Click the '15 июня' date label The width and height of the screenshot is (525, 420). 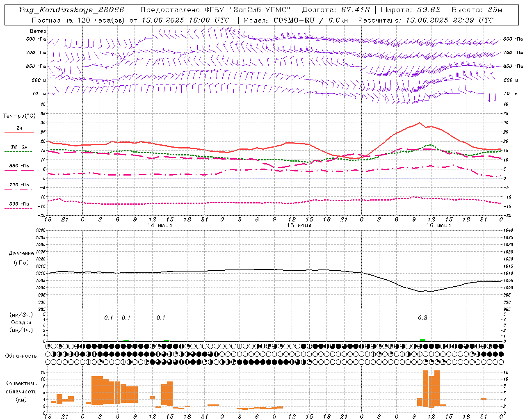(x=299, y=225)
